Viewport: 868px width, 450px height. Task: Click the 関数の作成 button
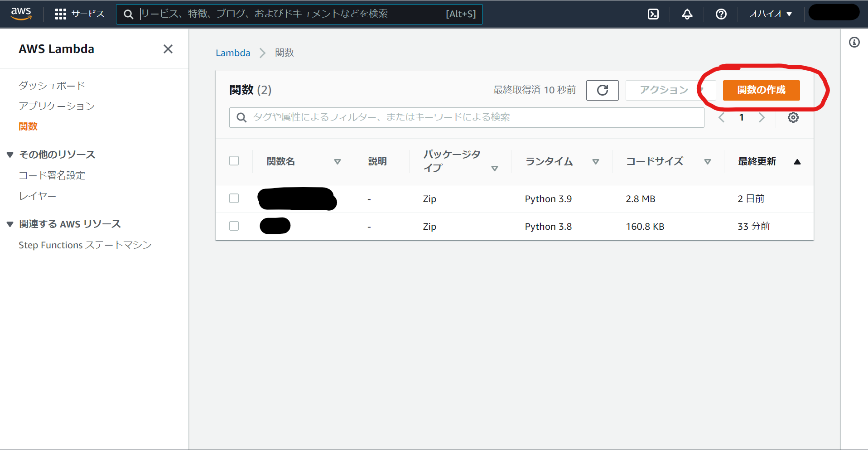click(x=762, y=90)
